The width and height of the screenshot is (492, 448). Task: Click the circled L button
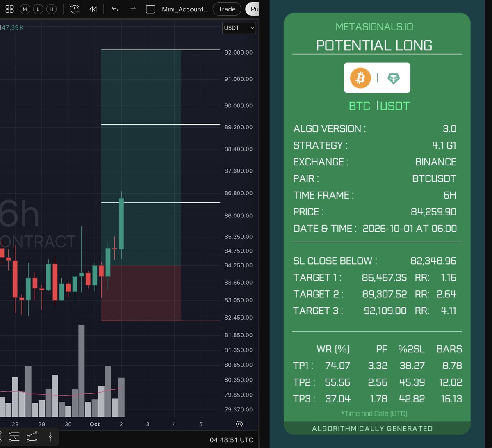pos(38,9)
